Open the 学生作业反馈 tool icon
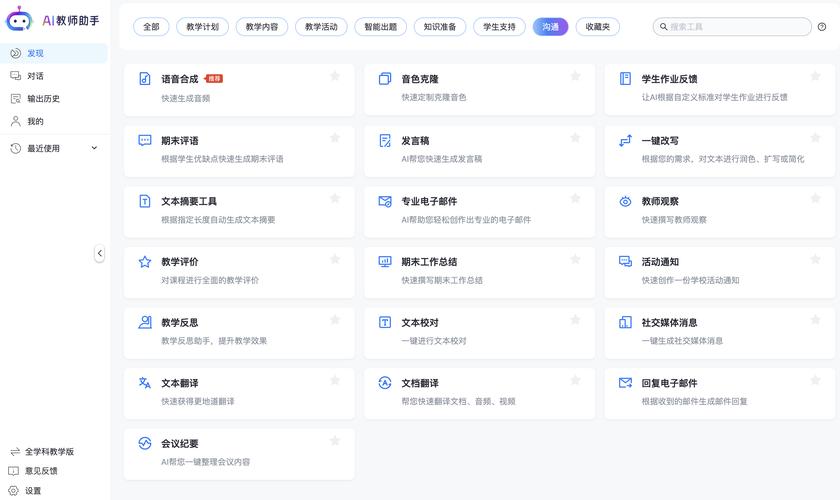 (625, 78)
